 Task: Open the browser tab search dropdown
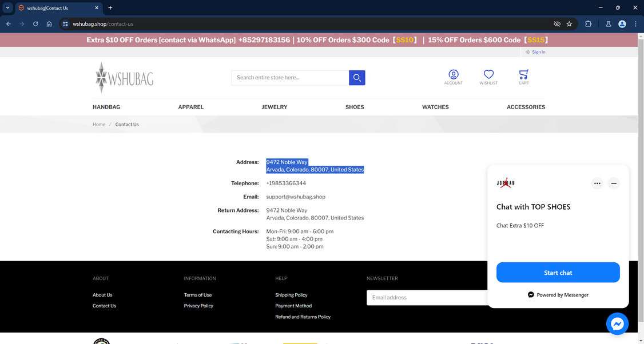tap(7, 7)
